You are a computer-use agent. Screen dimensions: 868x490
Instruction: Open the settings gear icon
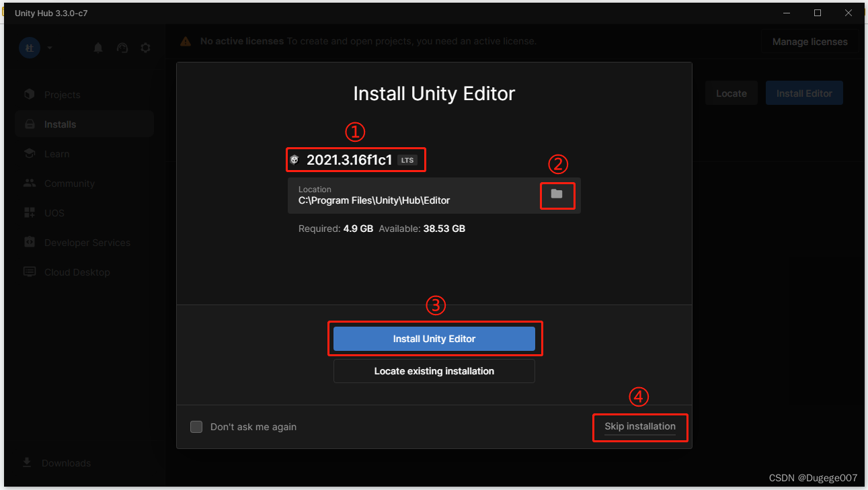click(145, 48)
